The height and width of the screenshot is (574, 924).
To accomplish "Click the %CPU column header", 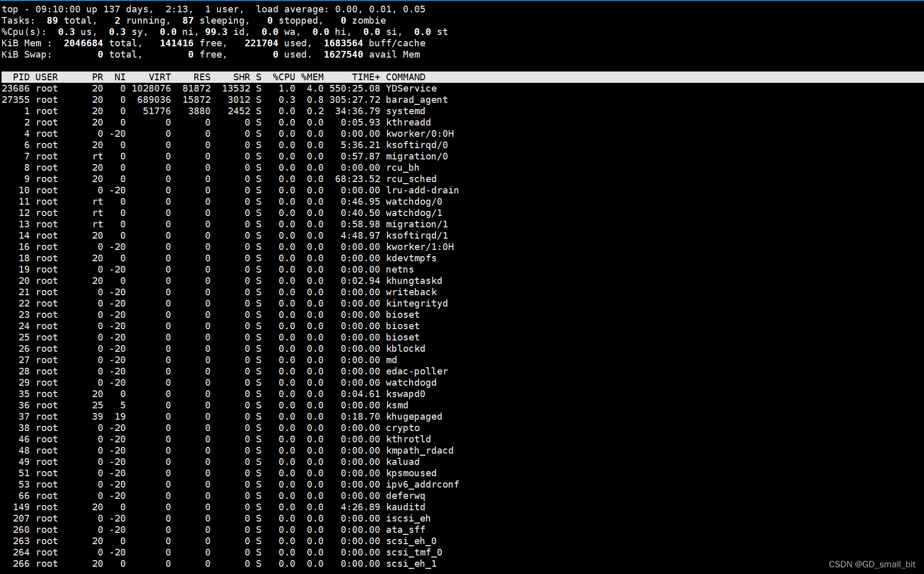I will 284,77.
